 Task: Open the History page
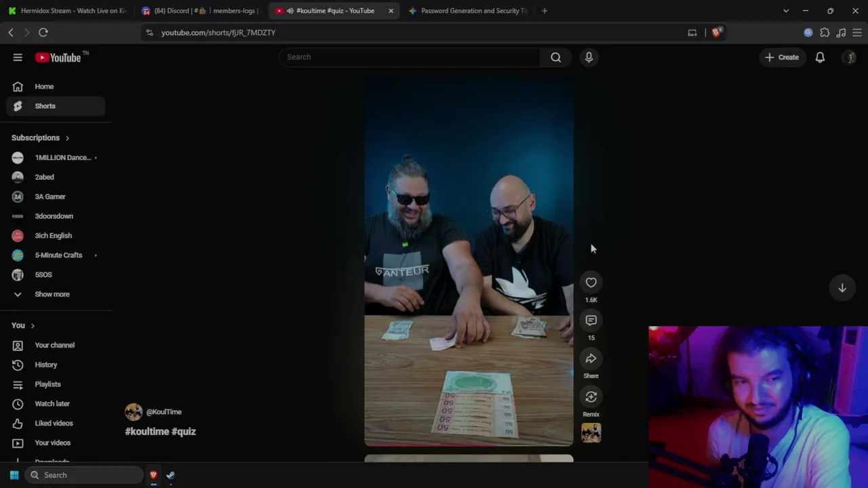(56, 365)
